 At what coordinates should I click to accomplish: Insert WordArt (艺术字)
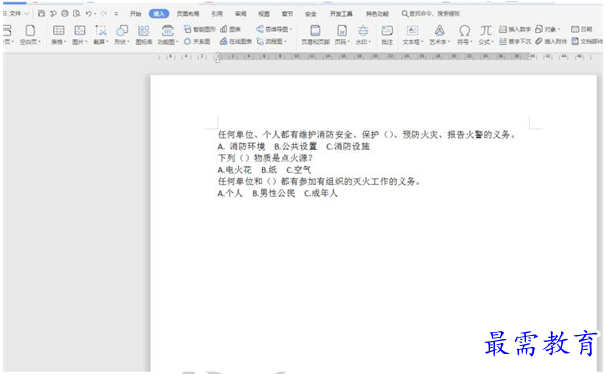tap(439, 35)
